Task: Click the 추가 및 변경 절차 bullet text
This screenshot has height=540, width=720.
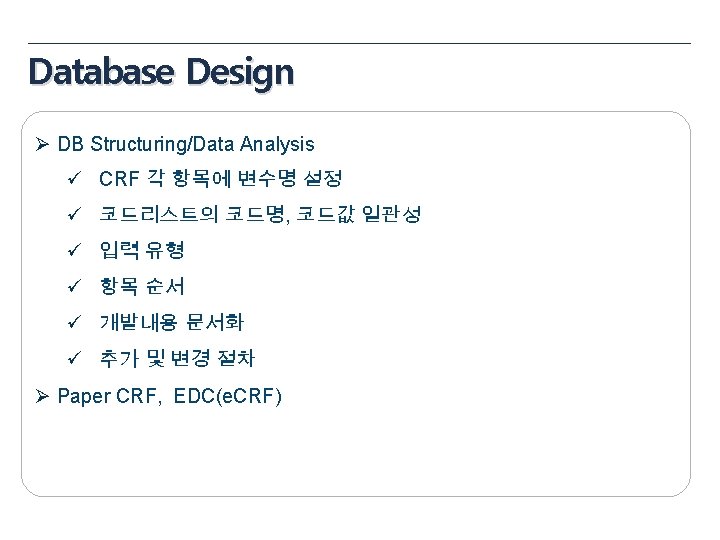Action: (177, 358)
